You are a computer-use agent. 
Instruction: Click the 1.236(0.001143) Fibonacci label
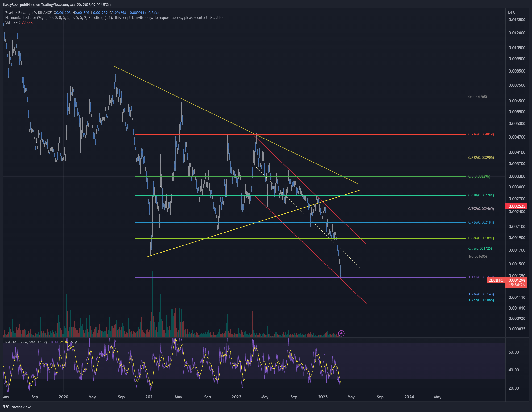tap(481, 294)
